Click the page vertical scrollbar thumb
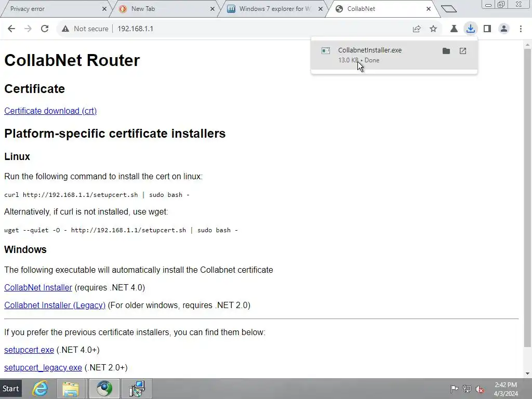 coord(527,198)
